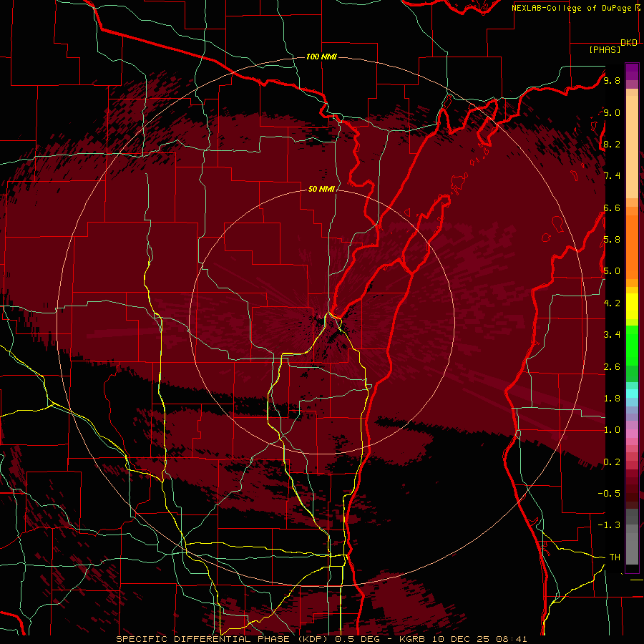Image resolution: width=644 pixels, height=644 pixels.
Task: Click the "TH" threshold label on the scale
Action: pos(615,557)
